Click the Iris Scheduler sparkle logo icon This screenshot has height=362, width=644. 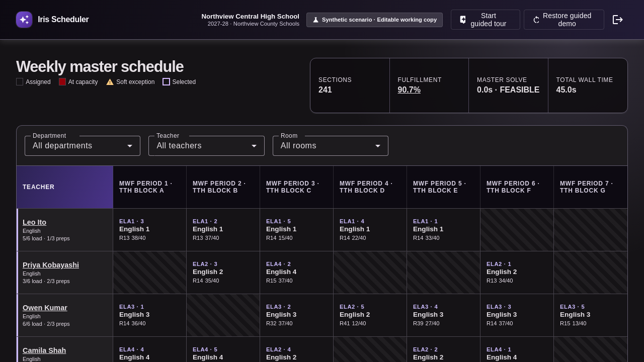[24, 20]
